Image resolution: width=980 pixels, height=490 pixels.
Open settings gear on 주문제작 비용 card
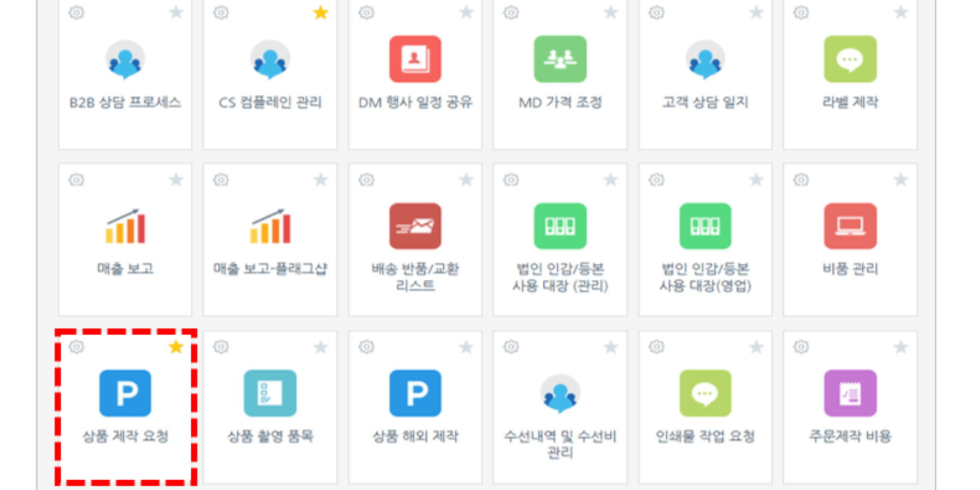coord(801,347)
